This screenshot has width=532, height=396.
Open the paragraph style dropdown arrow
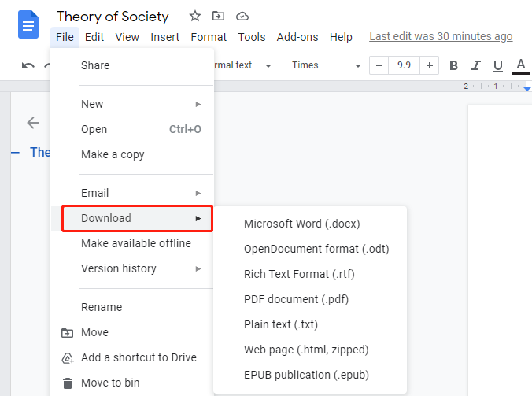point(268,65)
